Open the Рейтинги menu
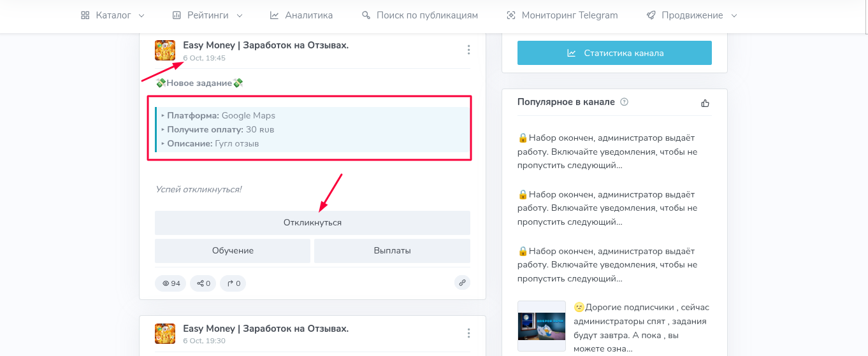 pyautogui.click(x=208, y=15)
